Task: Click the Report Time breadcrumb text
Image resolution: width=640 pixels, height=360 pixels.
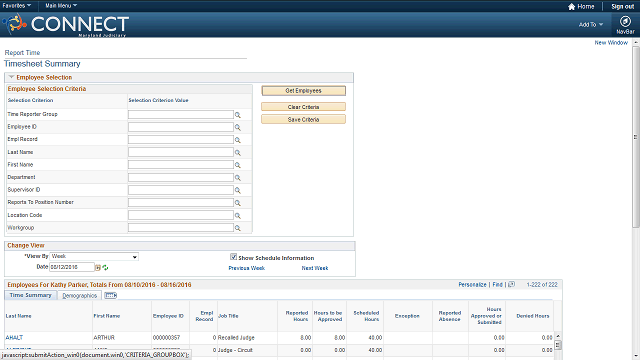Action: click(22, 53)
